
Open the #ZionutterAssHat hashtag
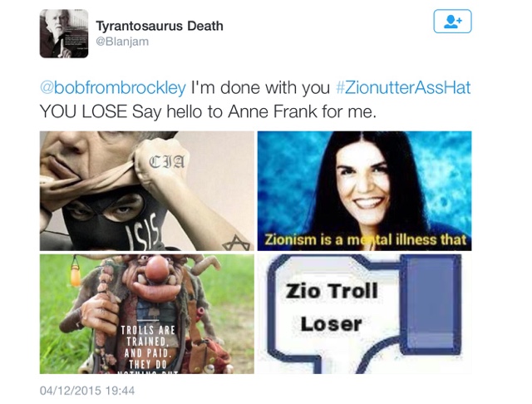point(403,87)
